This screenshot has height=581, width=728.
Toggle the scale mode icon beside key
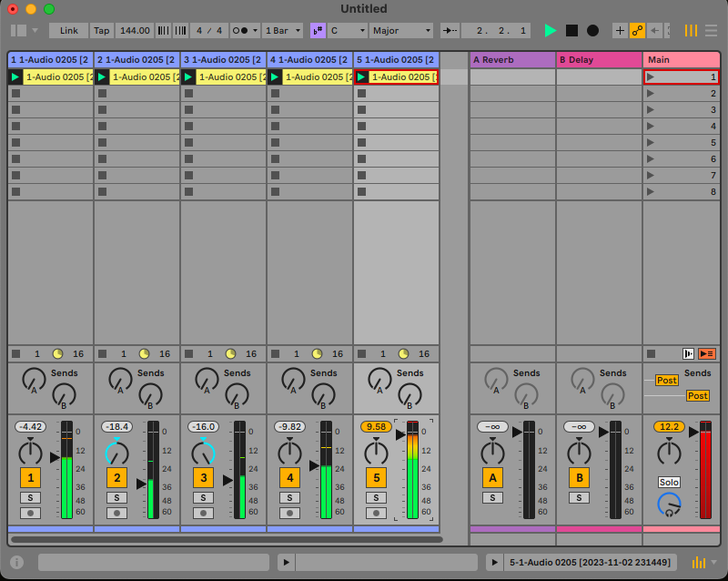tap(318, 30)
